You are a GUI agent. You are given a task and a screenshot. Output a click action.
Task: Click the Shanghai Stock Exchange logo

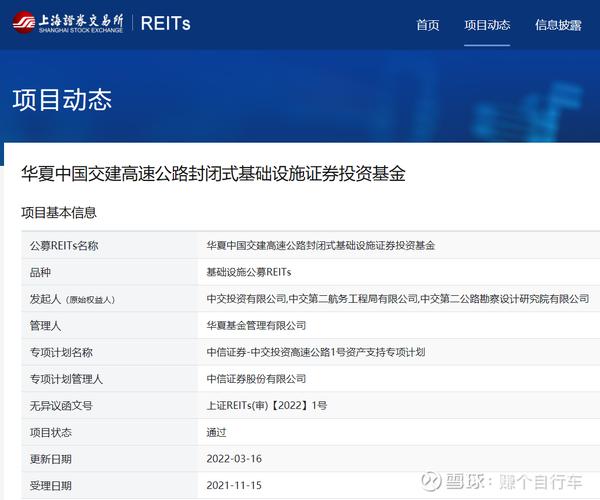67,23
